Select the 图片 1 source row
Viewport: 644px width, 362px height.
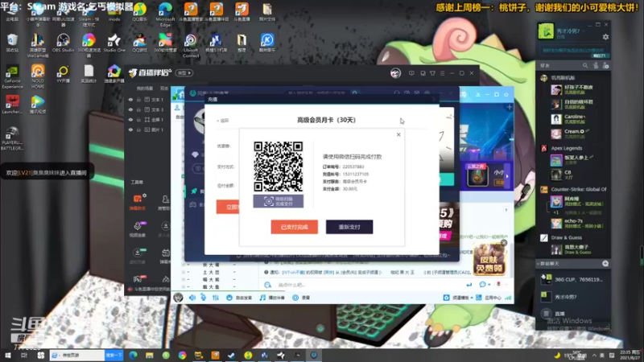click(x=147, y=130)
